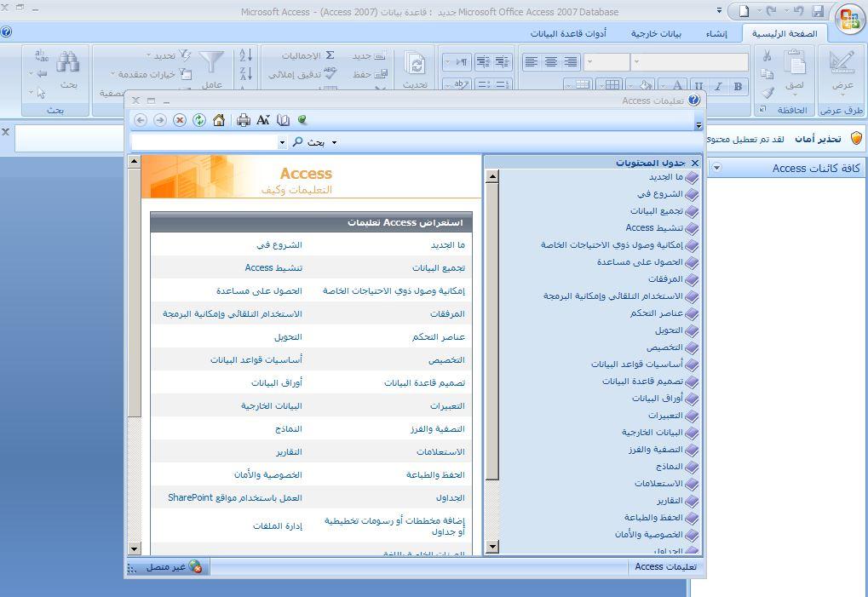The width and height of the screenshot is (868, 597).
Task: Open the help search scope dropdown arrow
Action: coord(334,142)
